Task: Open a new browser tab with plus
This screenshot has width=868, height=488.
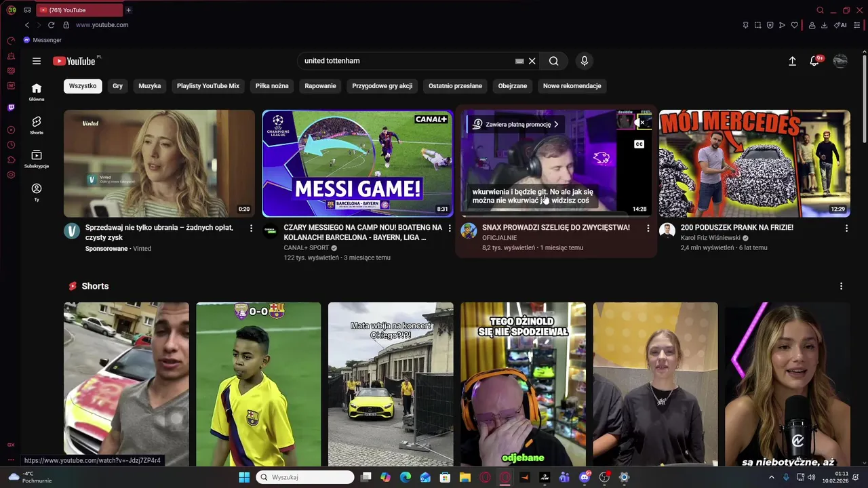Action: pos(128,10)
